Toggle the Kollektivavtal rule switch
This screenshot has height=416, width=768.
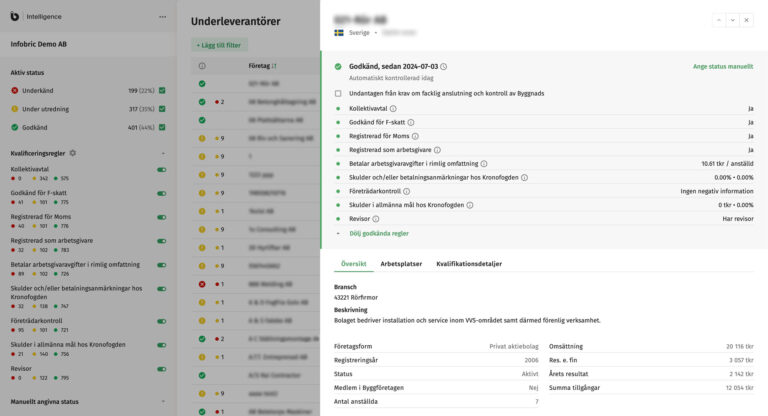click(162, 170)
